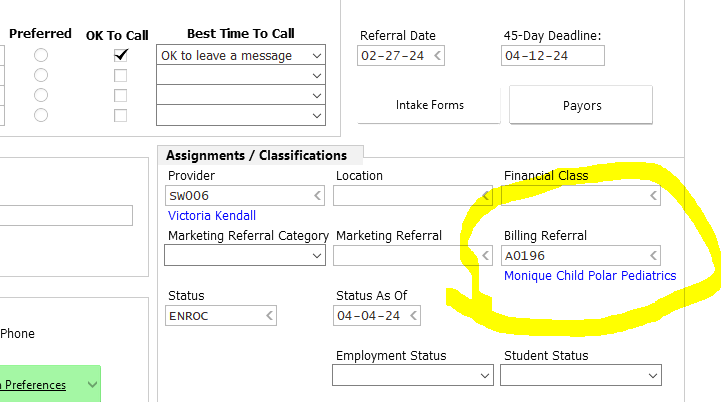Open the Provider lookup arrow beside SW006

click(x=318, y=196)
